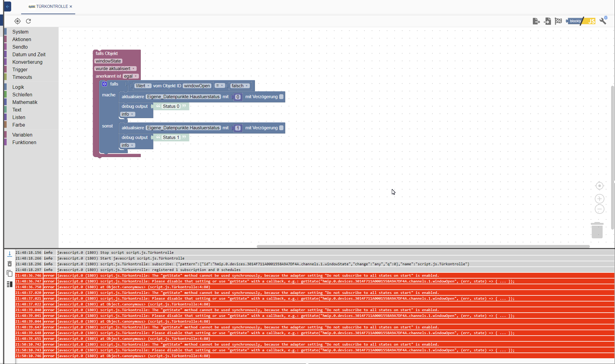Click the export blocks icon
This screenshot has height=364, width=615.
[536, 21]
